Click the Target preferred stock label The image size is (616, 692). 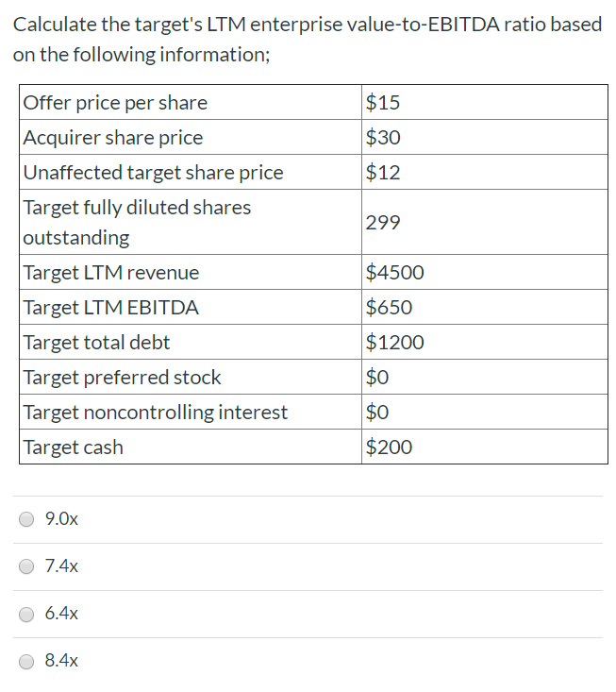coord(122,377)
